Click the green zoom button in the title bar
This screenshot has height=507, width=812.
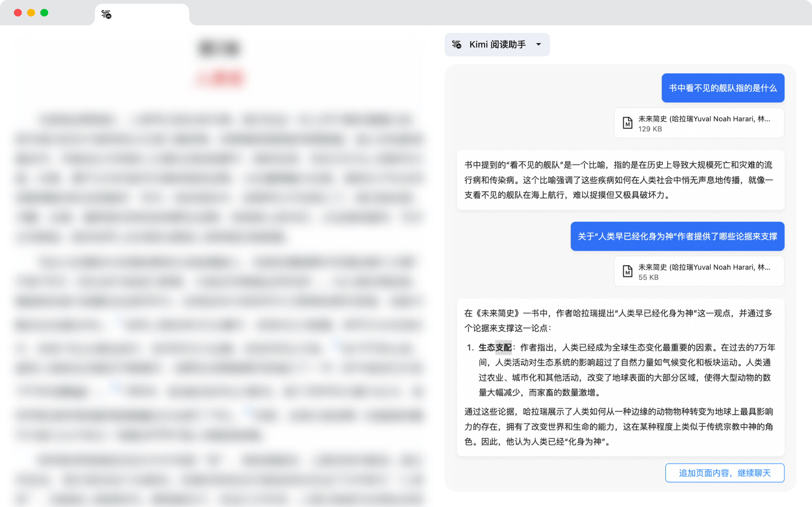[x=44, y=12]
